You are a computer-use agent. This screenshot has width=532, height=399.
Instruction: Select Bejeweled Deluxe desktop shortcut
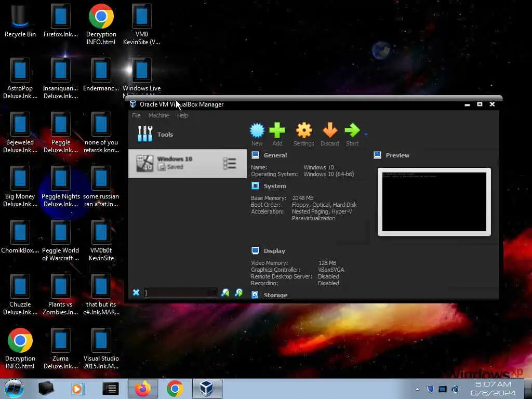pyautogui.click(x=20, y=132)
